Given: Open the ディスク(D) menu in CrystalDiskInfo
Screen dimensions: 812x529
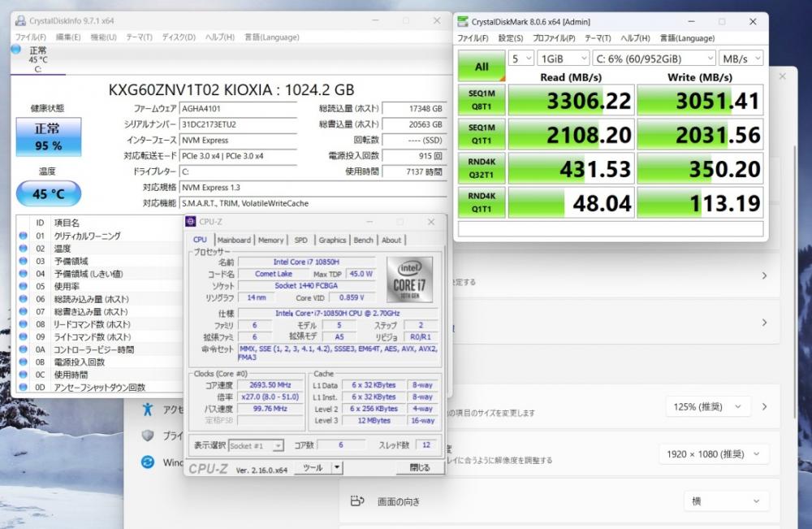Looking at the screenshot, I should (x=179, y=37).
